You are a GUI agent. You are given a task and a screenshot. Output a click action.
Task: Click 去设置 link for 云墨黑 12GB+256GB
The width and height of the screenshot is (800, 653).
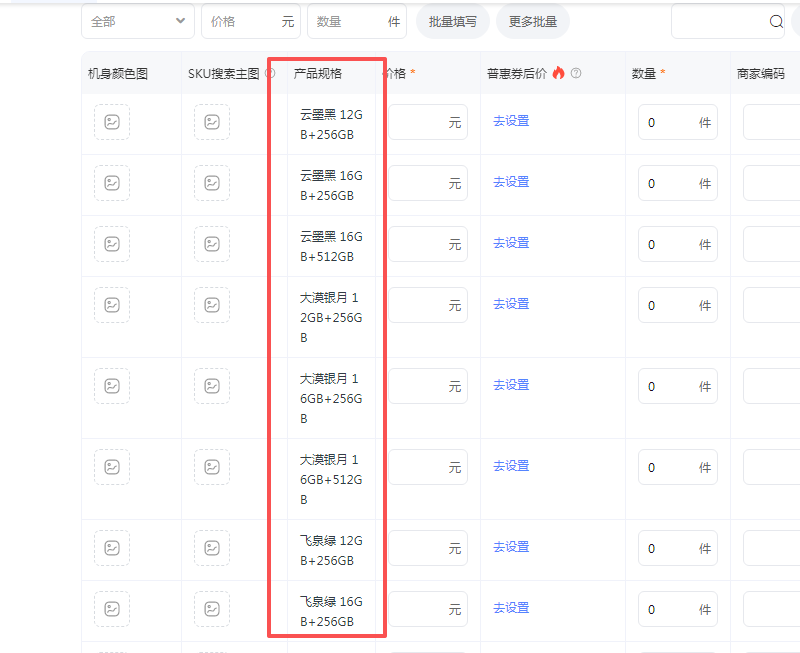511,121
